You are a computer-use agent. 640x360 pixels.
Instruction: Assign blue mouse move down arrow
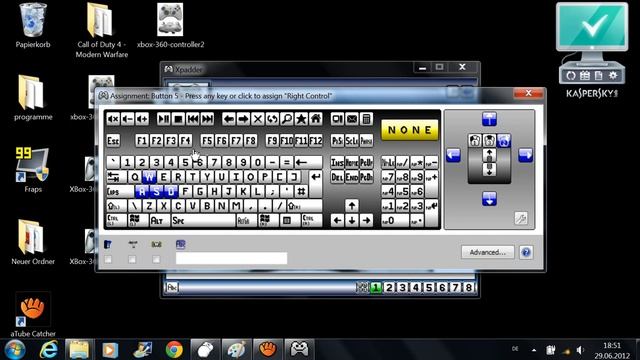pyautogui.click(x=489, y=199)
